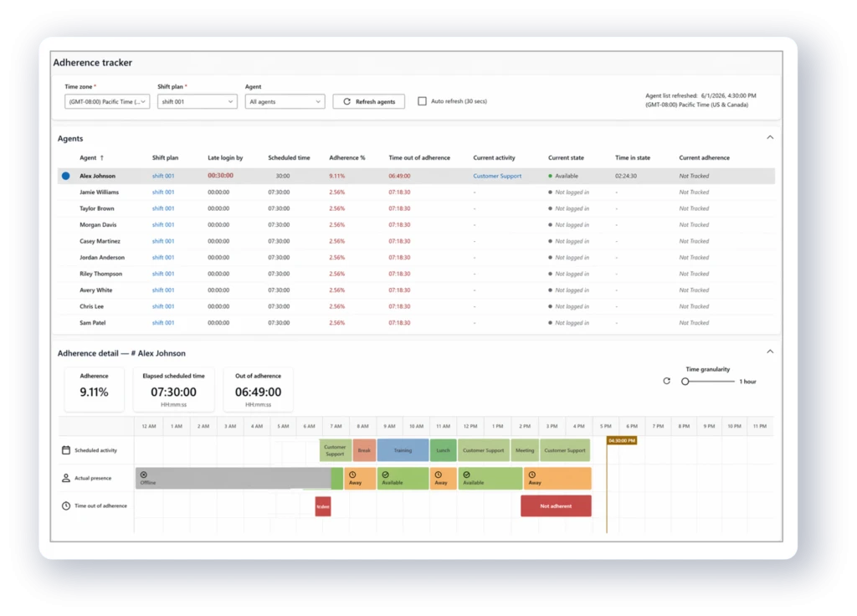Click the green Available dot for Alex Johnson
The height and width of the screenshot is (616, 857).
550,176
